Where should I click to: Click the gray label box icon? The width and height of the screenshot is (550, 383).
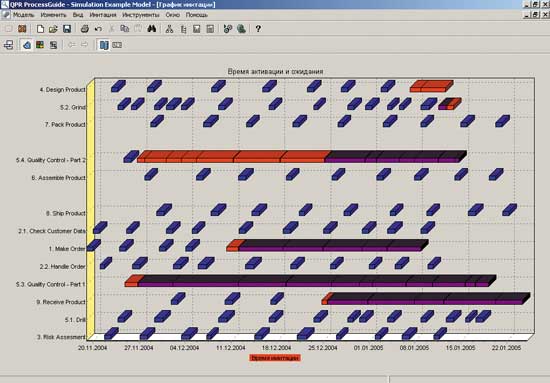(x=117, y=45)
